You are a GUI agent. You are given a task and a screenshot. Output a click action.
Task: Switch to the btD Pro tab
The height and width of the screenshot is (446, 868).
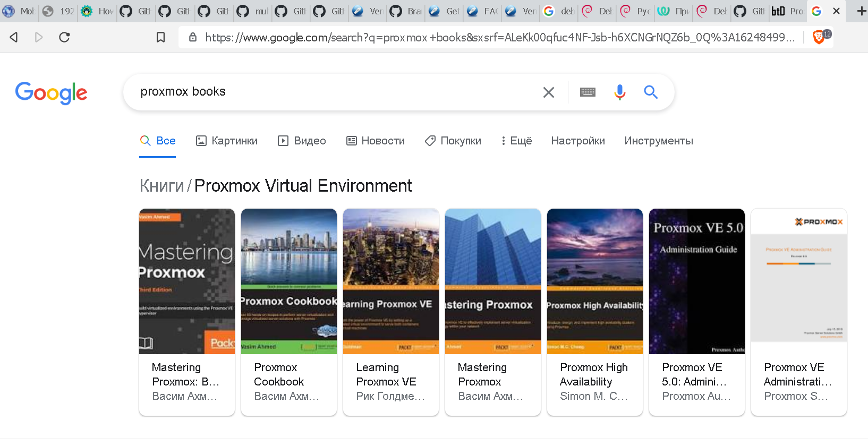(787, 11)
